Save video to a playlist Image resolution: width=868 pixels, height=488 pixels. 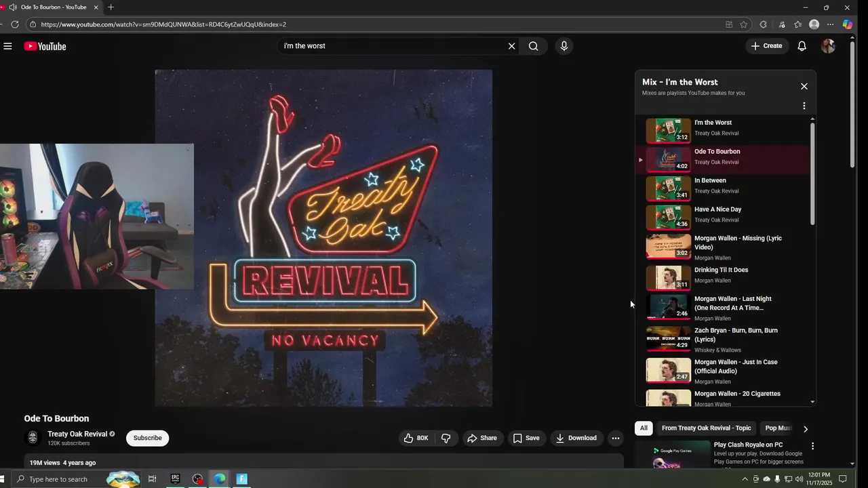point(526,438)
